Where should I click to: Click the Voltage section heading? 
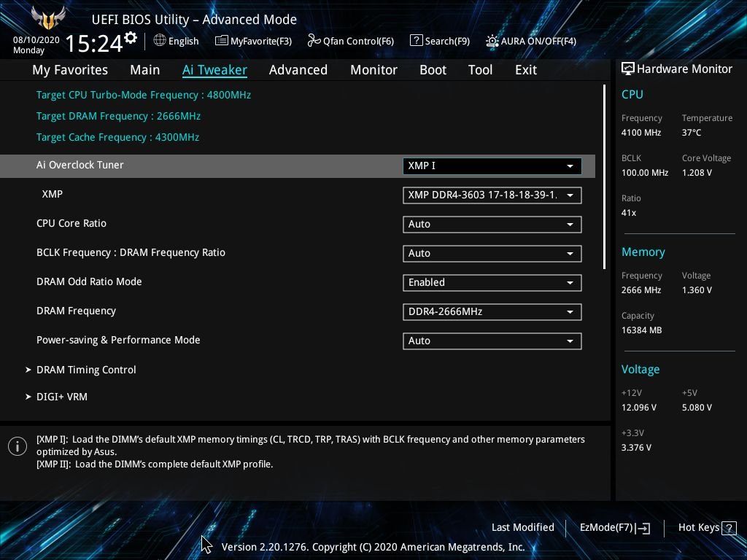point(640,370)
